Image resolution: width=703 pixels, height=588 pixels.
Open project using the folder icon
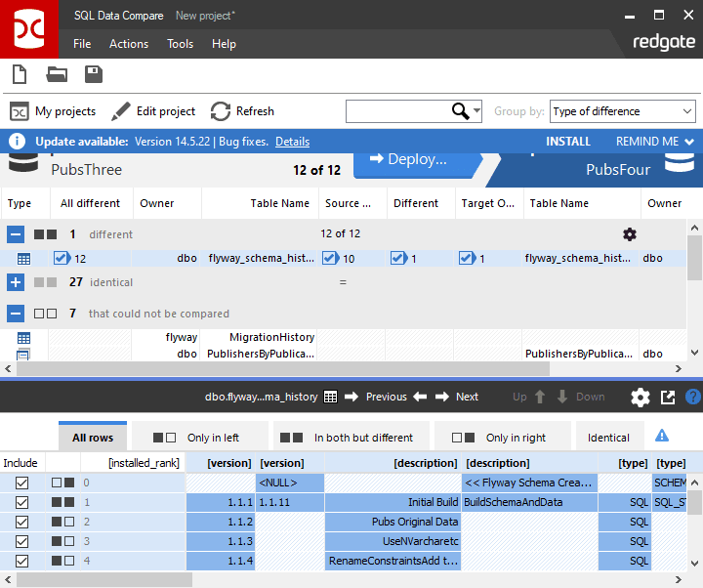(57, 74)
